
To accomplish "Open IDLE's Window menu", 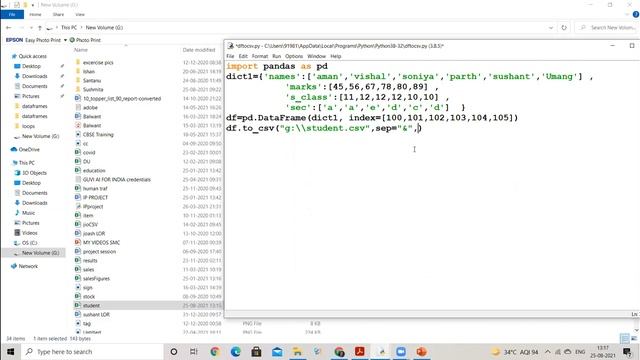I will tap(316, 56).
